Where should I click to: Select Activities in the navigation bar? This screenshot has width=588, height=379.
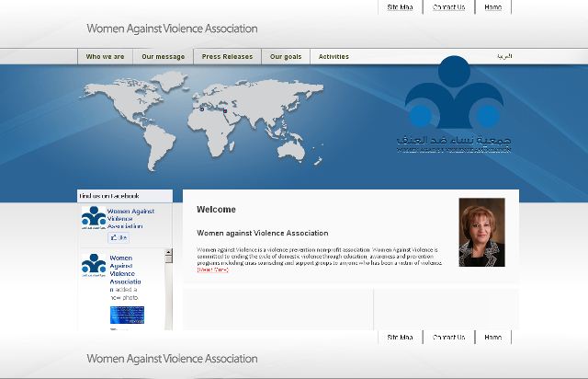[334, 57]
